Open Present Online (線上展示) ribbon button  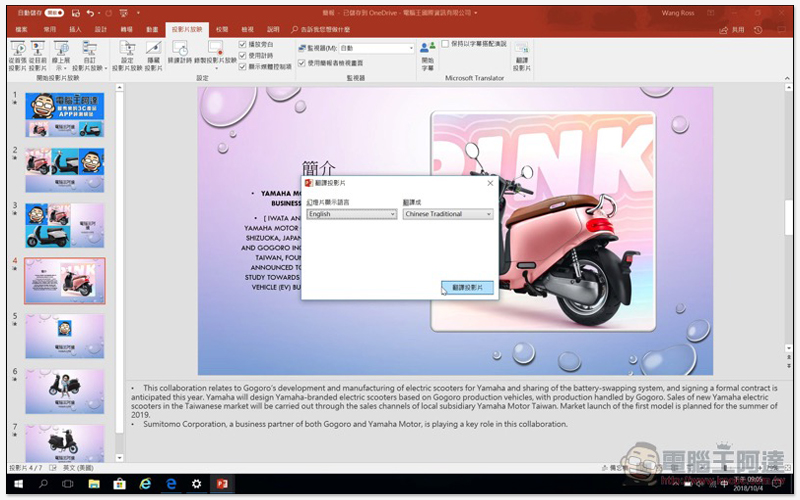click(x=61, y=56)
